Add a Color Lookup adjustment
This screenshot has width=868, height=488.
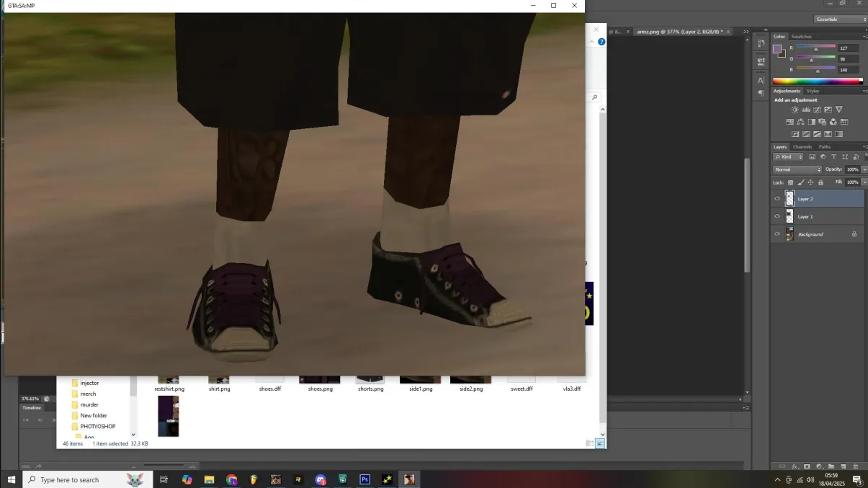click(844, 122)
